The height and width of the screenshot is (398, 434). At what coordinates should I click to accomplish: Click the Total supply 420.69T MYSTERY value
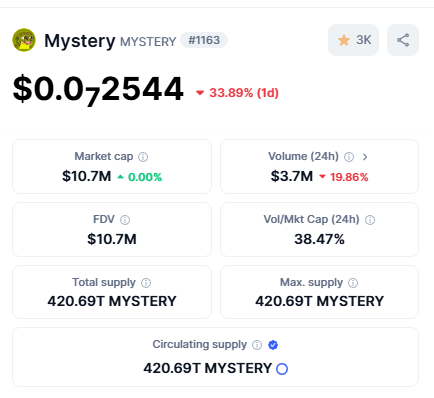pyautogui.click(x=112, y=301)
